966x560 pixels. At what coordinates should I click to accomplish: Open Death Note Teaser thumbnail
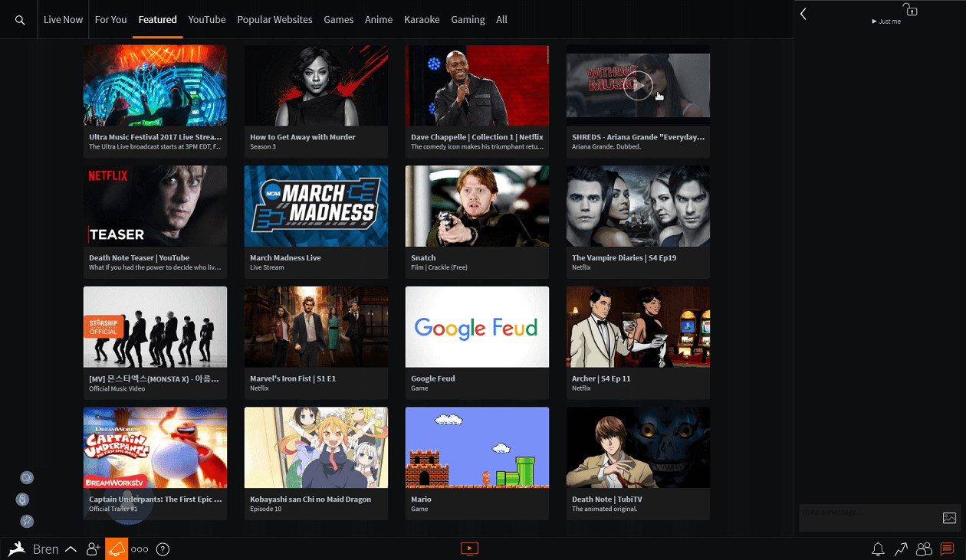click(155, 206)
